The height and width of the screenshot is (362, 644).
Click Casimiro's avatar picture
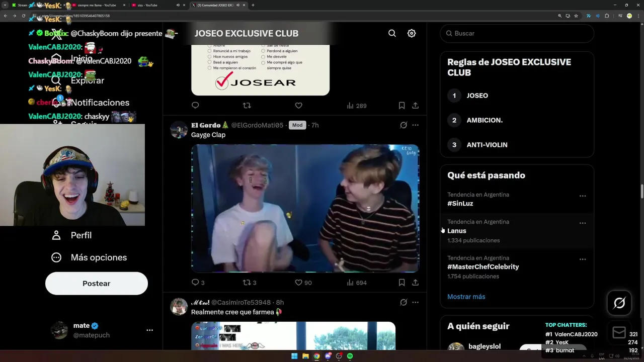tap(179, 306)
